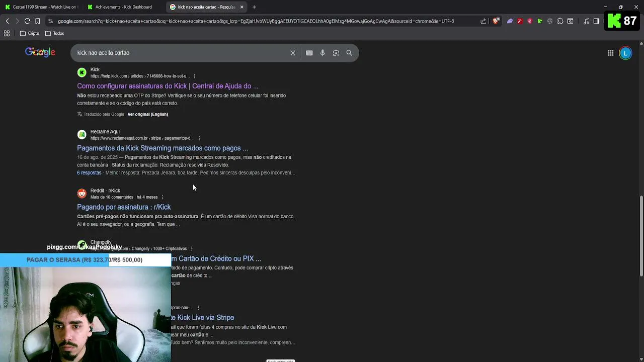Close the Google search tab
Viewport: 644px width, 362px height.
[x=242, y=7]
